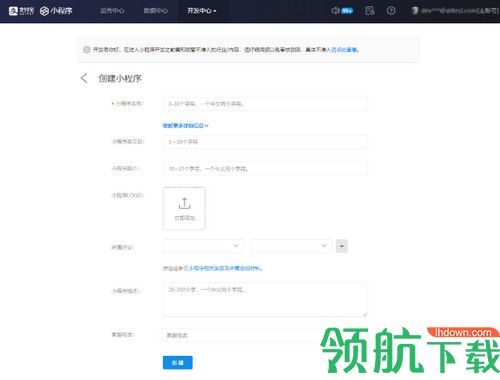The height and width of the screenshot is (380, 500).
Task: Click the logo upload icon box
Action: tap(184, 208)
